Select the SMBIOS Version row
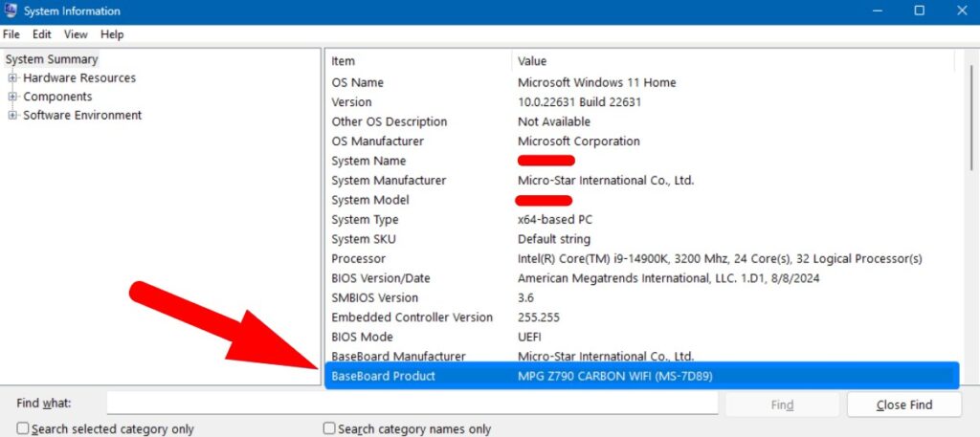 click(642, 297)
